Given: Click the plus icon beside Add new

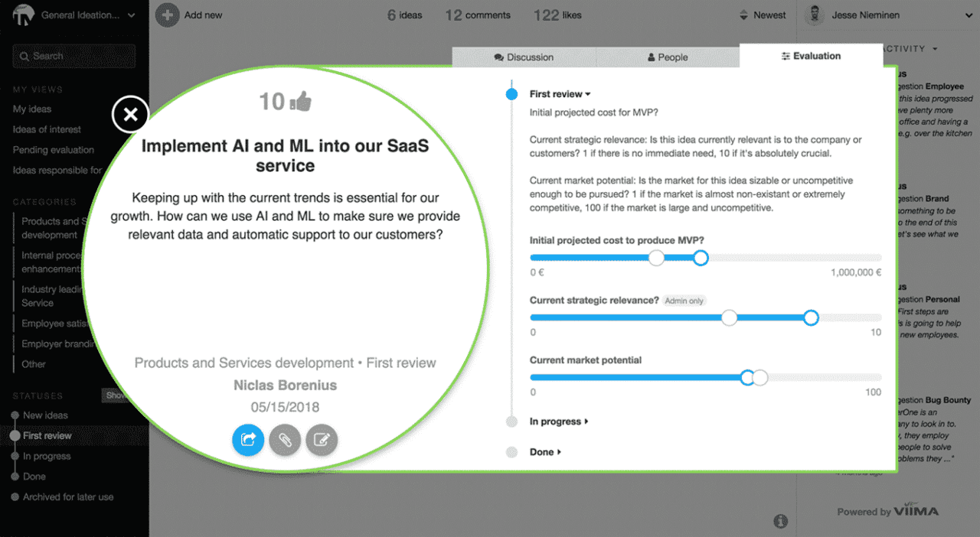Looking at the screenshot, I should click(x=168, y=15).
